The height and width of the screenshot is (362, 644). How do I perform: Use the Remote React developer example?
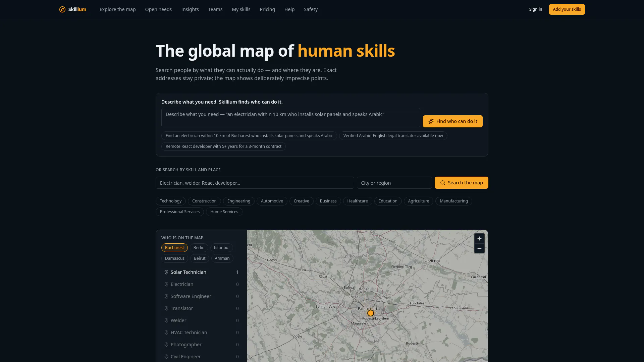coord(223,146)
